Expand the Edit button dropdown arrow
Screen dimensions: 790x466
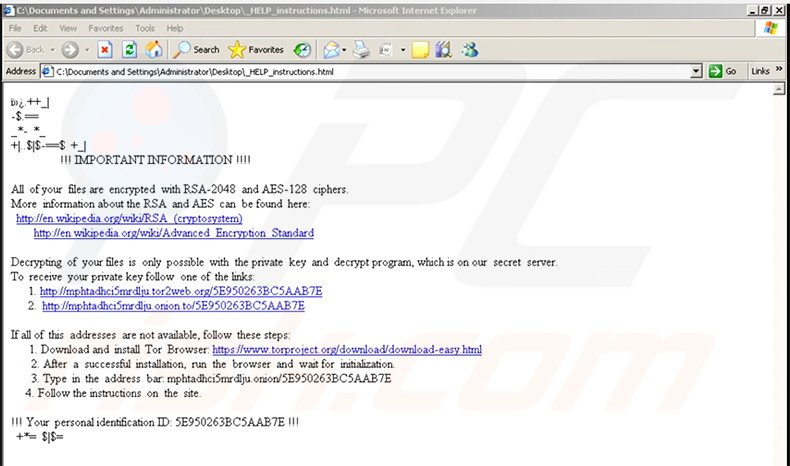403,50
